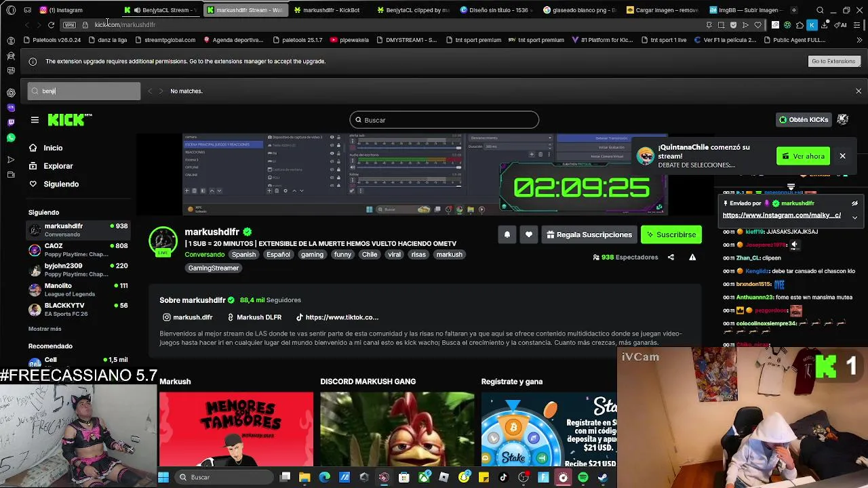Show more bookmarks via double chevron

tap(858, 40)
